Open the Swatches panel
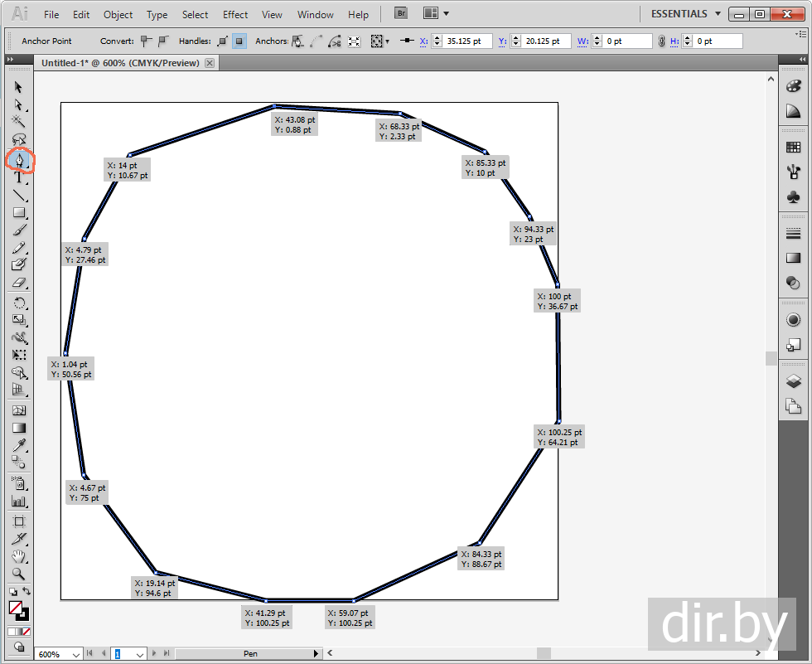Image resolution: width=812 pixels, height=664 pixels. 793,147
